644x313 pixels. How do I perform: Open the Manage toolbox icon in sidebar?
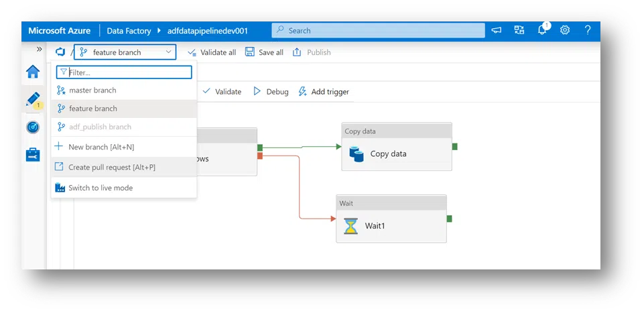coord(33,155)
